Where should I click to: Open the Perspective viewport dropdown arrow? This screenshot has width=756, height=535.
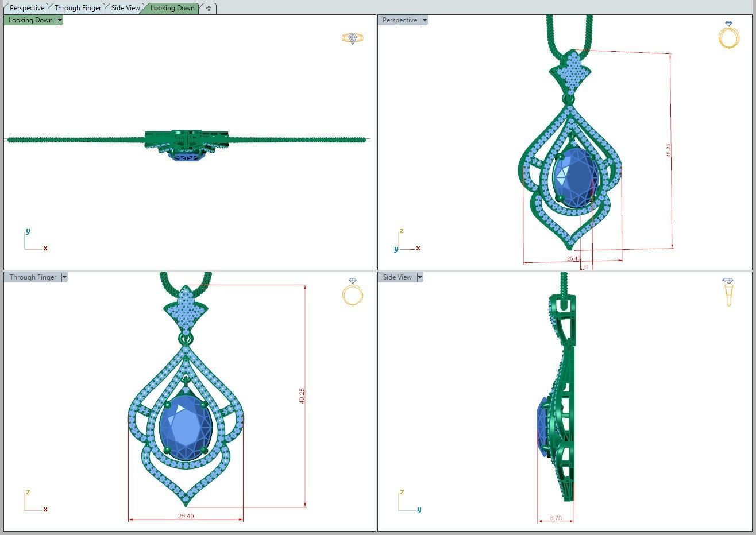pos(425,20)
